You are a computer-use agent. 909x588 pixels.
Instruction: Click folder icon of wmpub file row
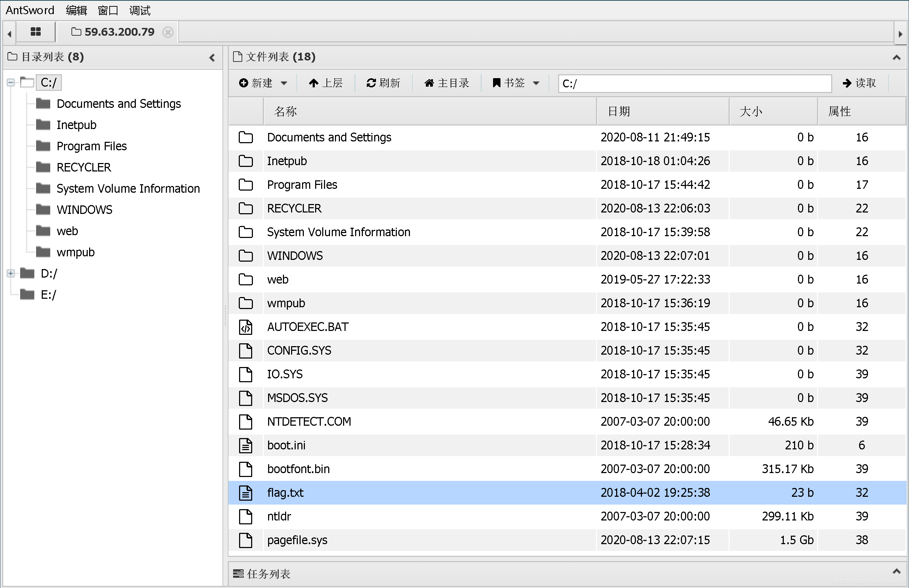(x=245, y=303)
